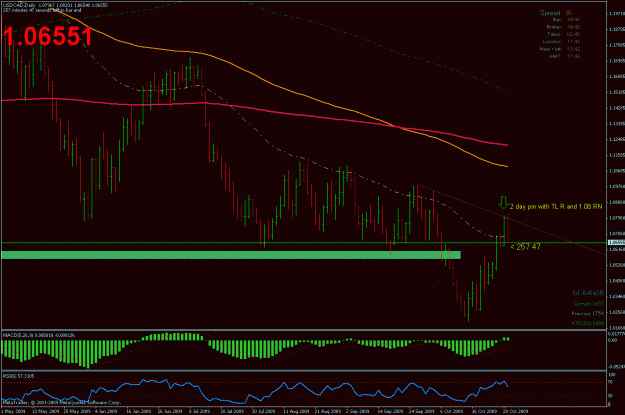Click the Broker time row in the clock list
Screen dimensions: 625x415
point(563,27)
